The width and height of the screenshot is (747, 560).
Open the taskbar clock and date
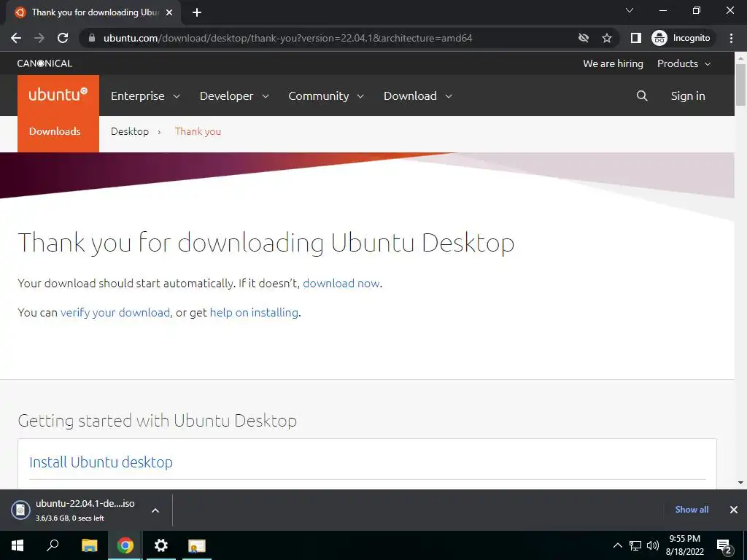685,545
